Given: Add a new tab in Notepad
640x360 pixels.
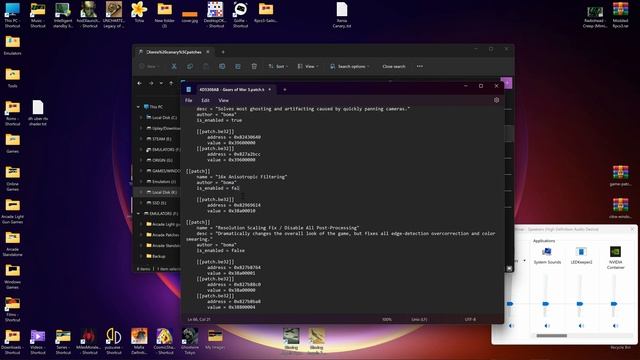Looking at the screenshot, I should click(x=285, y=89).
